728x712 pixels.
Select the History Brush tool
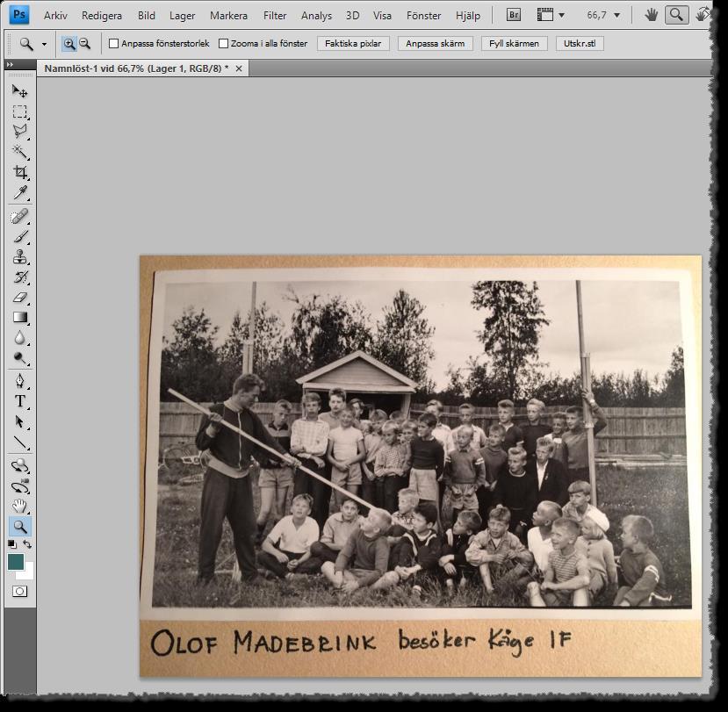pyautogui.click(x=19, y=277)
